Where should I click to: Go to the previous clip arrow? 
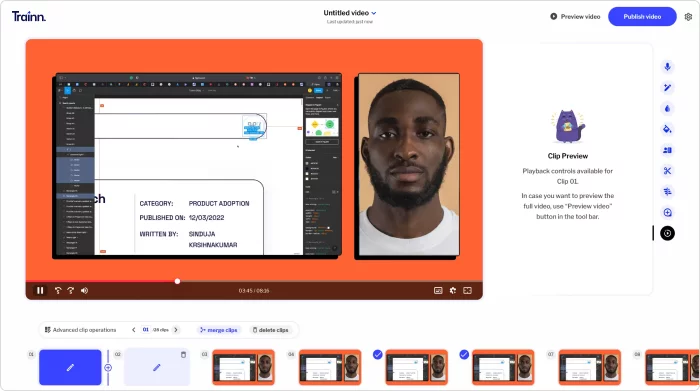pos(133,330)
